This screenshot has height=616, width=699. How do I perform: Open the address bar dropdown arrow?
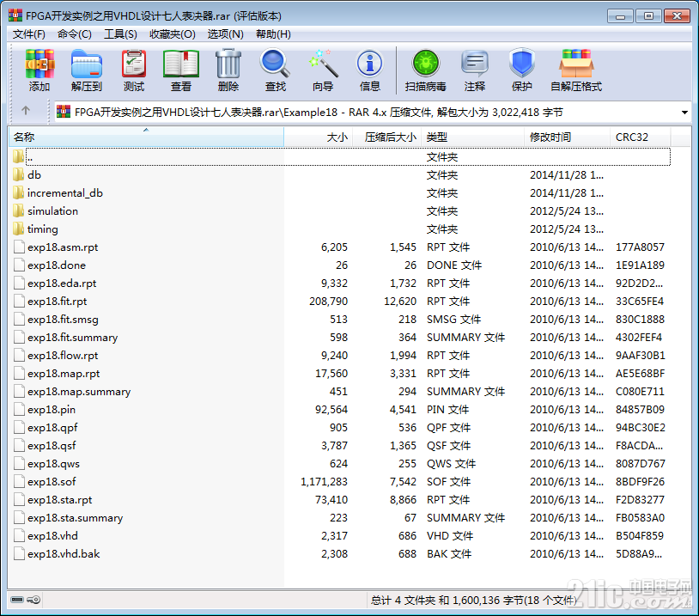pyautogui.click(x=684, y=113)
